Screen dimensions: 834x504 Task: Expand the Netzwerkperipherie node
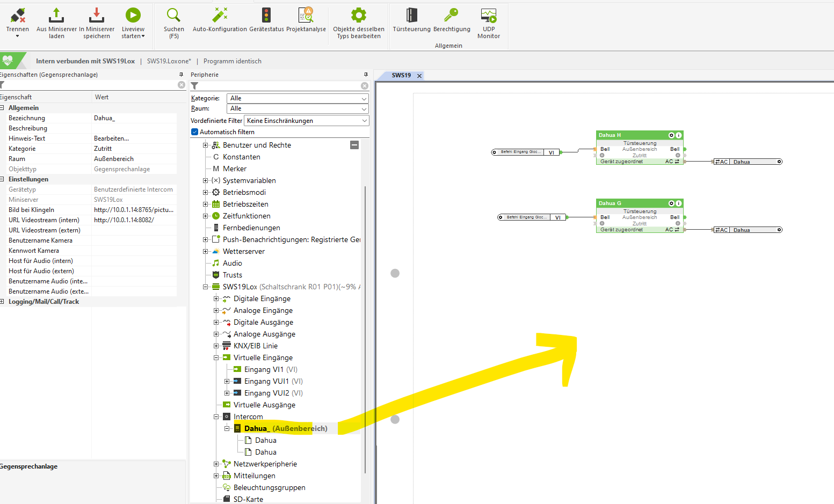coord(216,464)
